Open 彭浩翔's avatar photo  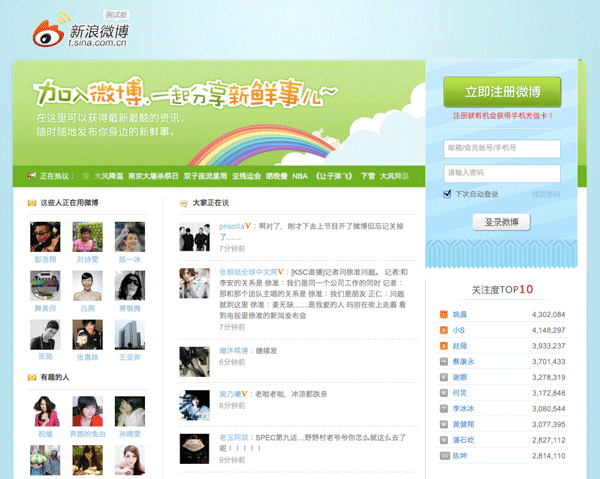(45, 236)
